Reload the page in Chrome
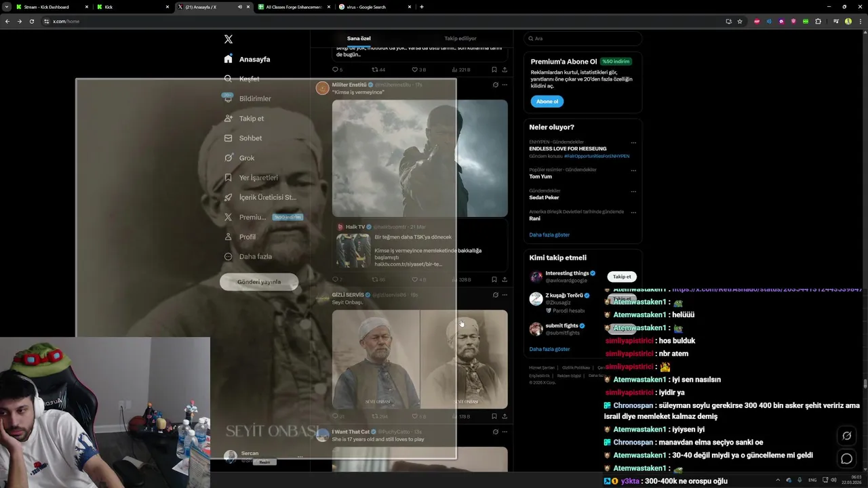The height and width of the screenshot is (488, 868). click(x=31, y=21)
